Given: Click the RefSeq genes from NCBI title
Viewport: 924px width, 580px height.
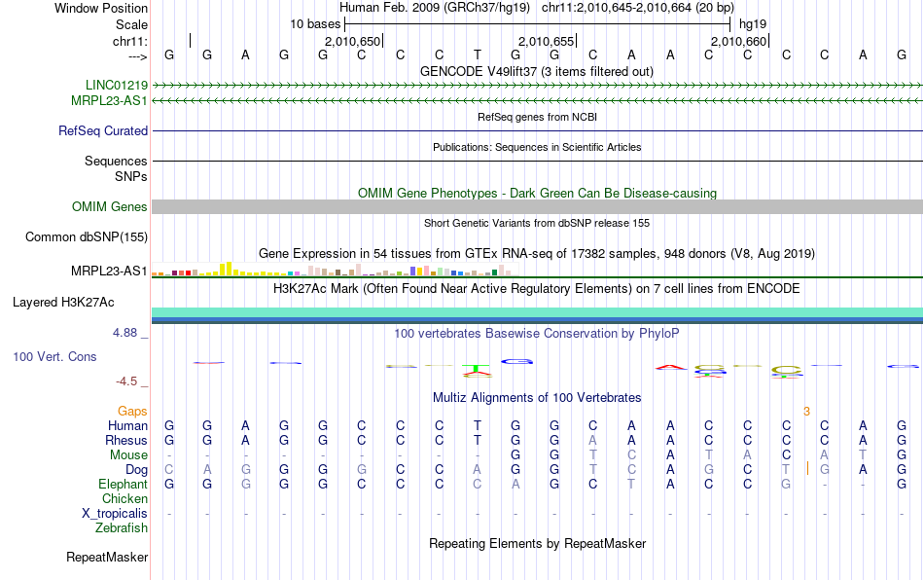Looking at the screenshot, I should click(x=538, y=118).
